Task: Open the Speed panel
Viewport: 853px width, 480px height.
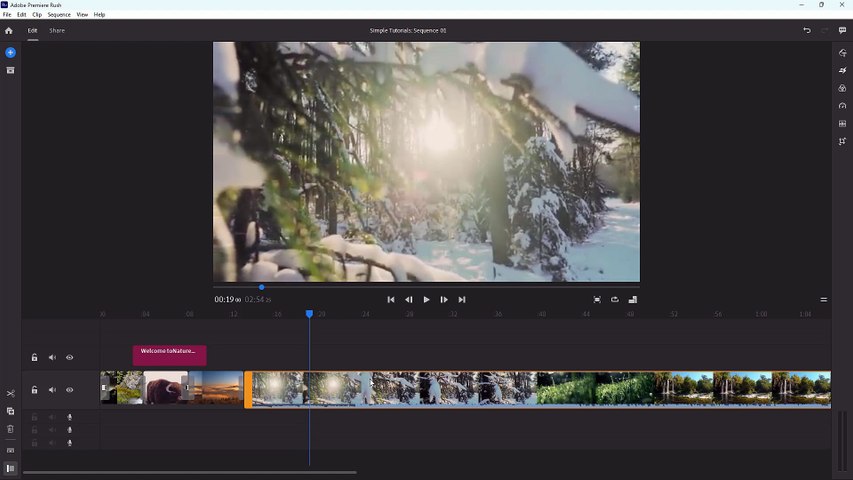Action: pos(842,106)
